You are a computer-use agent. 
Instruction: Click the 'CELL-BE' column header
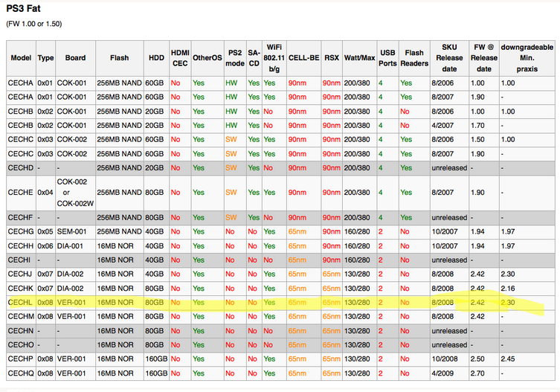click(304, 58)
